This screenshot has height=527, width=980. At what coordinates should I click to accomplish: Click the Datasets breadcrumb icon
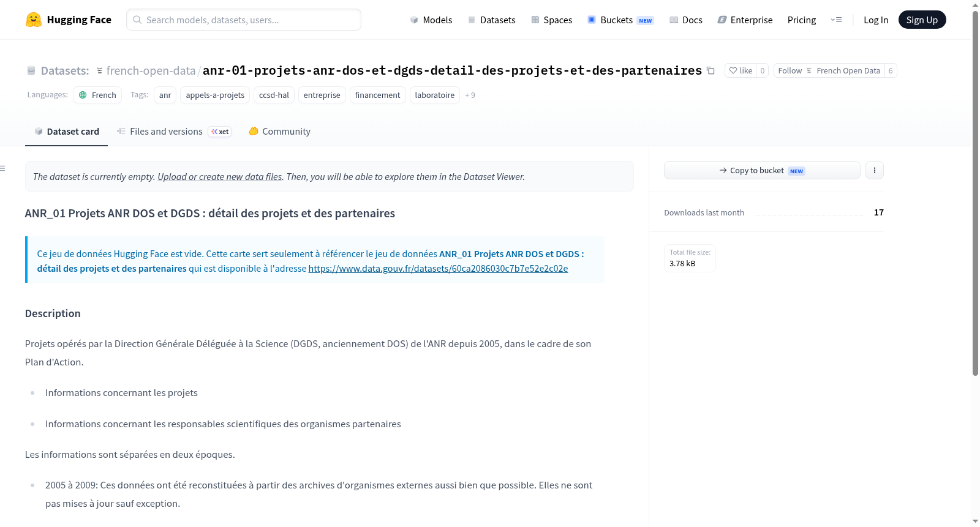pos(31,71)
